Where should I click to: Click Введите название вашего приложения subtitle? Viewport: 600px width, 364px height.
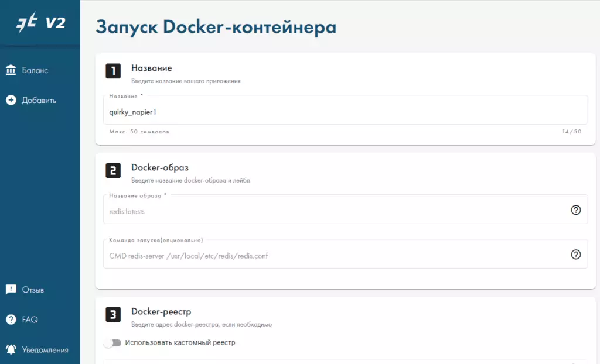click(x=186, y=81)
